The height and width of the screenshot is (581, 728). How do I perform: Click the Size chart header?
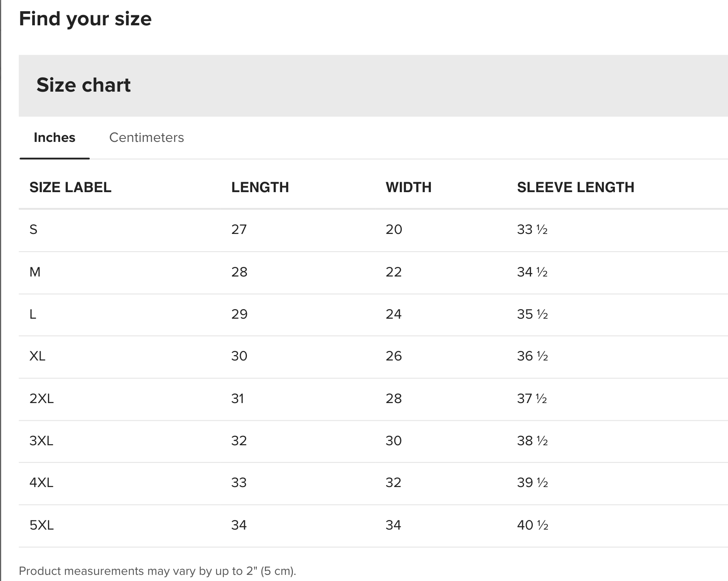[84, 85]
